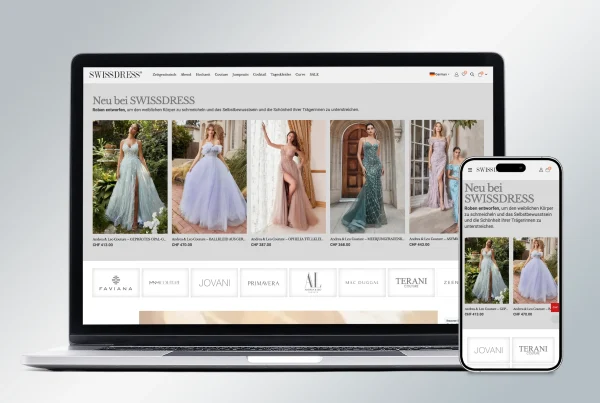Select the Faviana brand logo tile

[116, 283]
